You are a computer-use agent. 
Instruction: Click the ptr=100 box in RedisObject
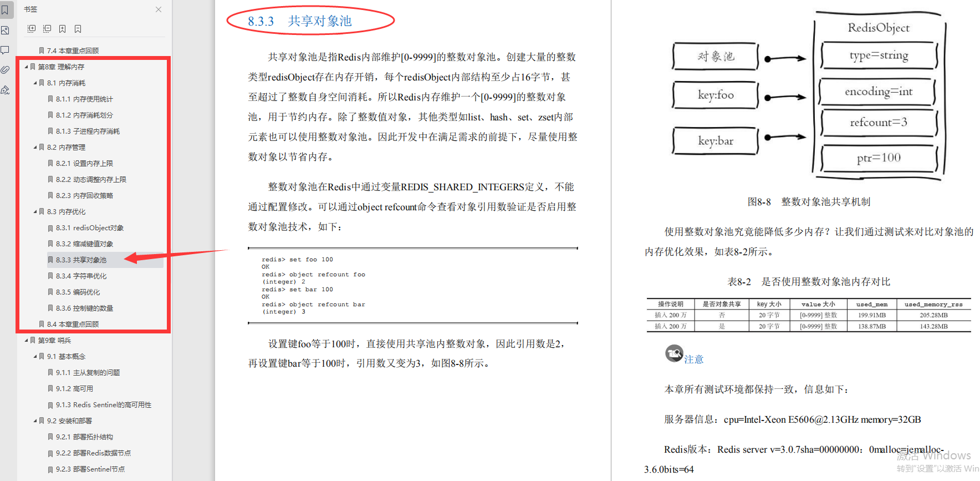879,158
